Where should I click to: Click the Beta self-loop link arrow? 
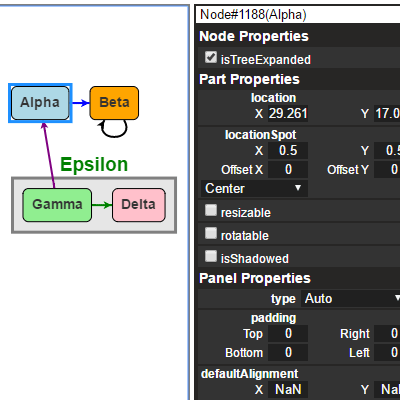[x=114, y=129]
